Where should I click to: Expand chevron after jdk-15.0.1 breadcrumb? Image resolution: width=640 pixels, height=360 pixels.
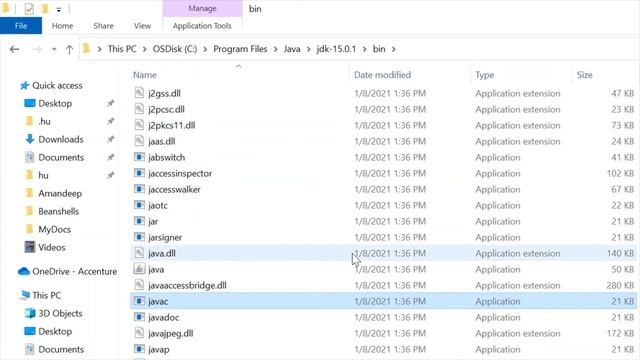[x=364, y=49]
